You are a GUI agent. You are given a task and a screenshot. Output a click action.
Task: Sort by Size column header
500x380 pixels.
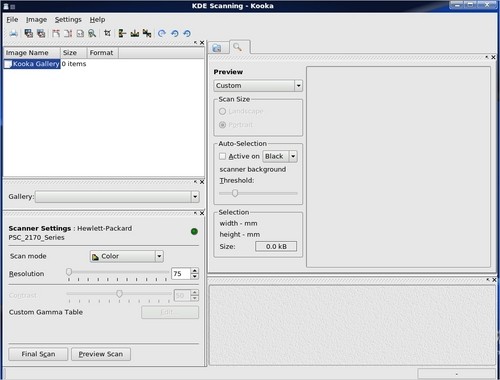(x=73, y=53)
